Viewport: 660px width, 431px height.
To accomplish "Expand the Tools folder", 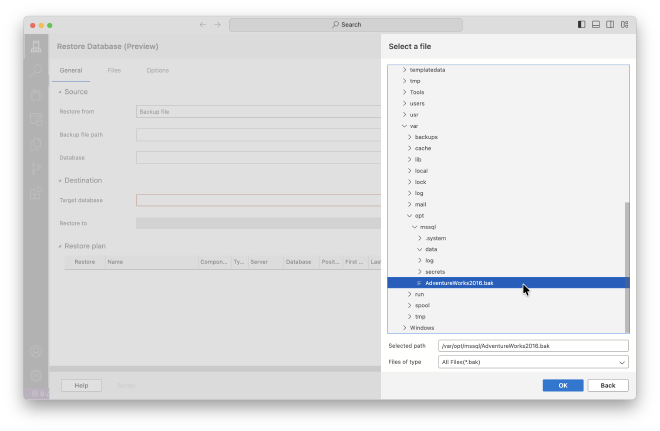I will coord(404,92).
